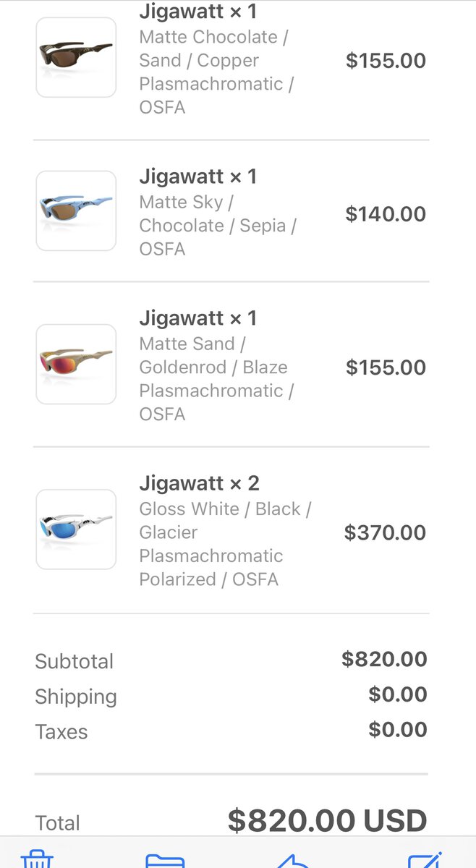Open the Matte Chocolate sunglasses thumbnail
The image size is (476, 868).
coord(76,57)
